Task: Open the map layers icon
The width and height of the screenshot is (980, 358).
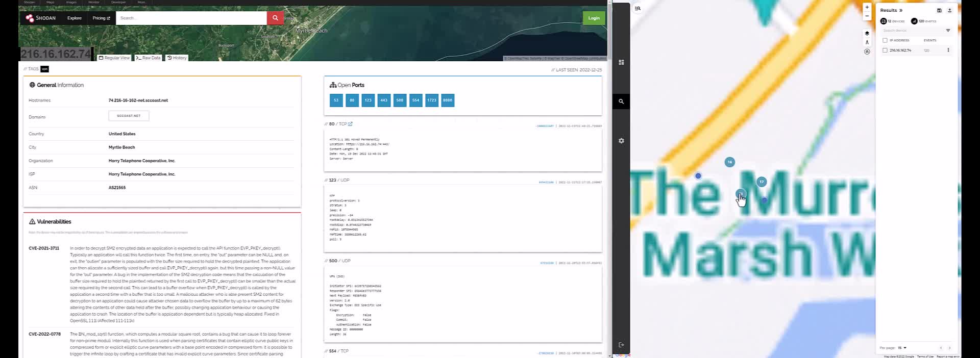Action: point(867,33)
